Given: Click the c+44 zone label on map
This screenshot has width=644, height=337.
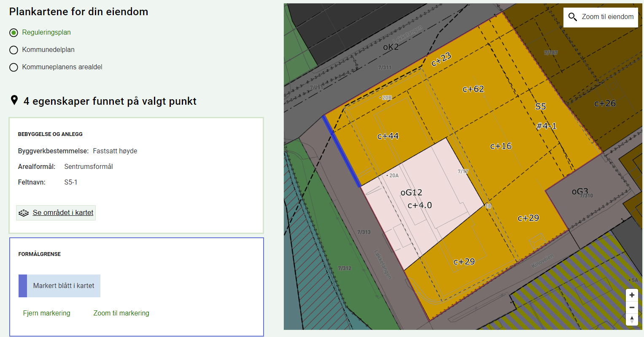Looking at the screenshot, I should (388, 136).
